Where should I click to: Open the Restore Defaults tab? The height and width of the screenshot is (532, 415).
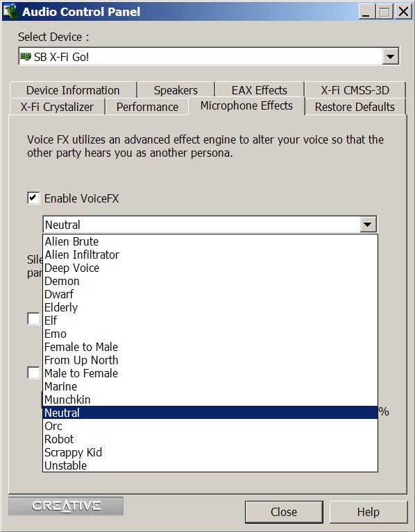[355, 107]
